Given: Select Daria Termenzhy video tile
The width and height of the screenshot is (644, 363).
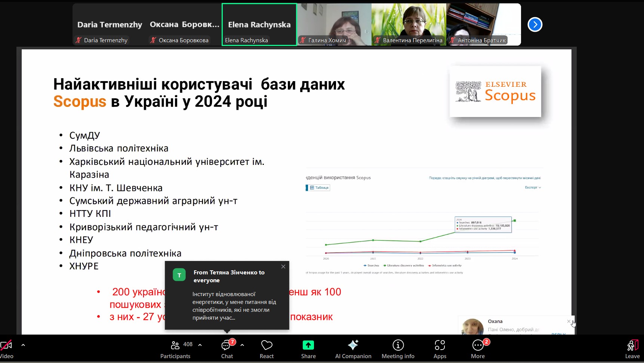Looking at the screenshot, I should (x=110, y=25).
